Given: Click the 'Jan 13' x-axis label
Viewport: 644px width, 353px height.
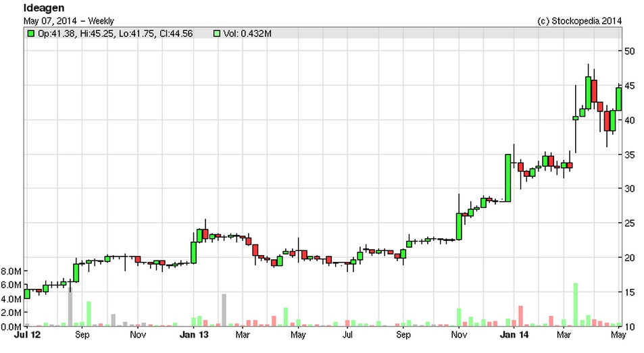Looking at the screenshot, I should click(x=194, y=335).
